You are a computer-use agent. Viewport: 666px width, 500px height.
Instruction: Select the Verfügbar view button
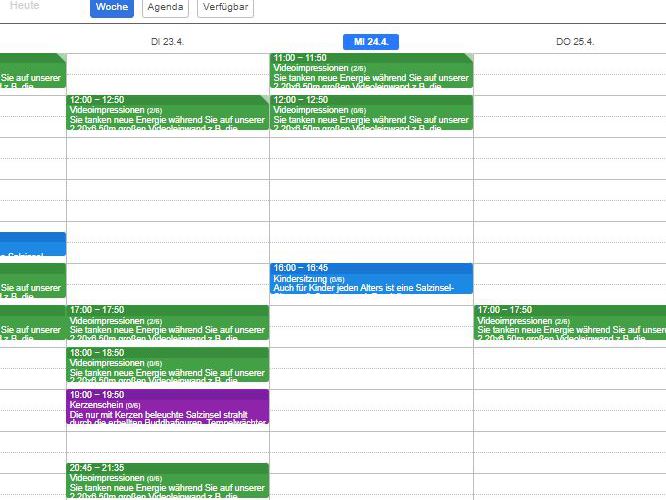click(224, 8)
